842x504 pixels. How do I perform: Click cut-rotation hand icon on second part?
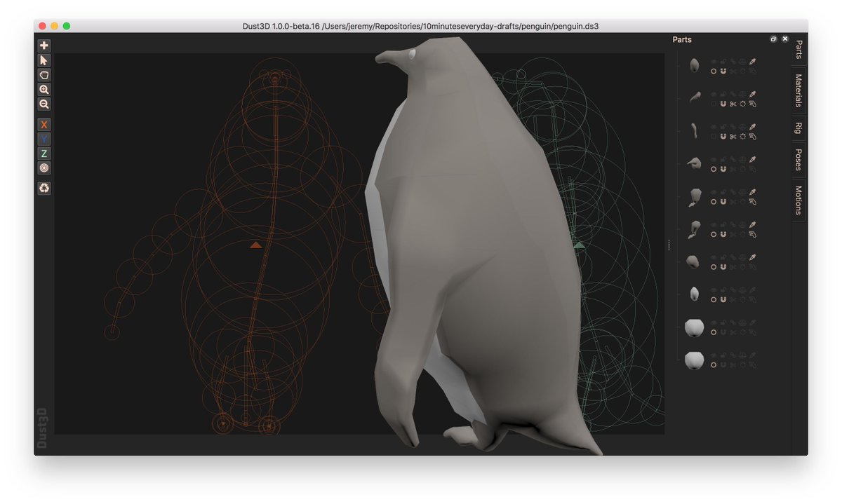pos(752,104)
